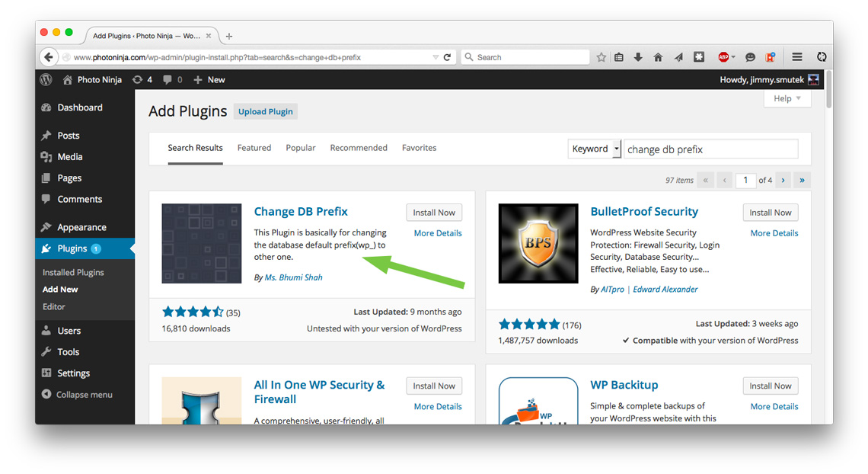This screenshot has height=474, width=868.
Task: Open the downloads arrow icon
Action: click(x=638, y=57)
